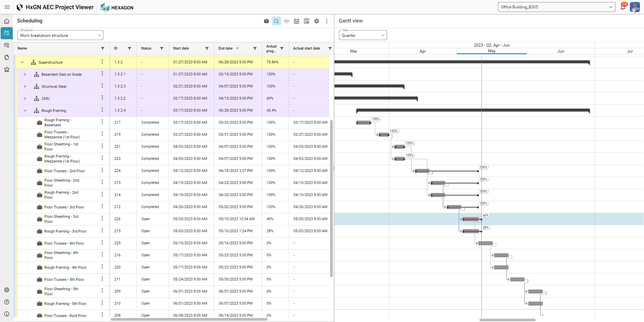The height and width of the screenshot is (322, 644).
Task: Toggle the Gantt tree view icon
Action: [x=276, y=21]
